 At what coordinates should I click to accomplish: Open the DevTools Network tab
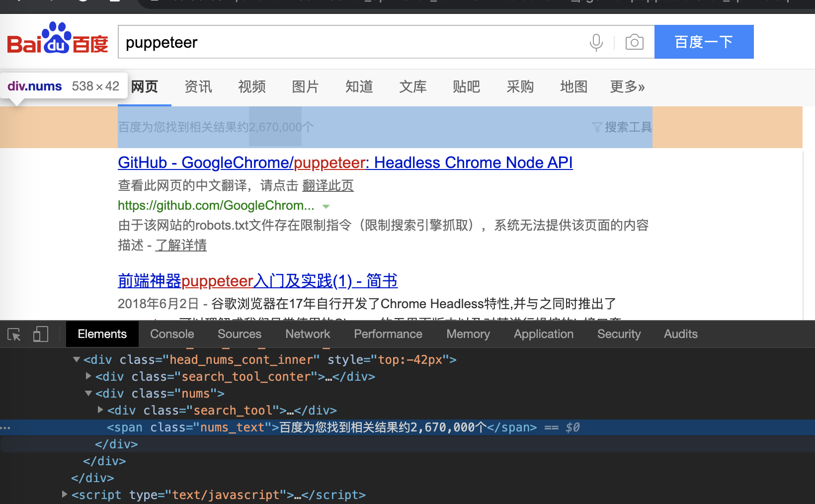tap(308, 334)
